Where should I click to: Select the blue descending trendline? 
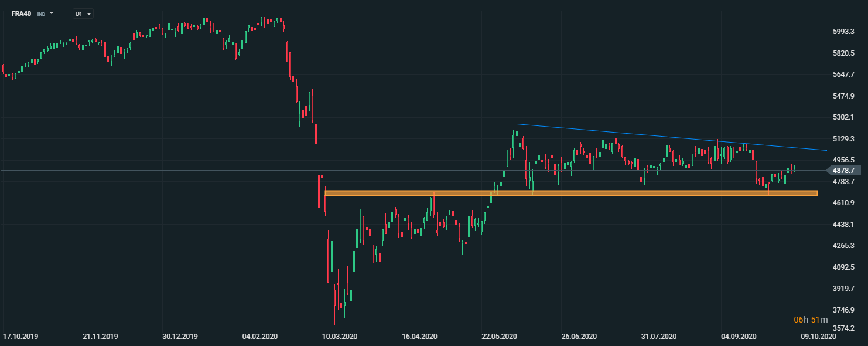point(672,138)
